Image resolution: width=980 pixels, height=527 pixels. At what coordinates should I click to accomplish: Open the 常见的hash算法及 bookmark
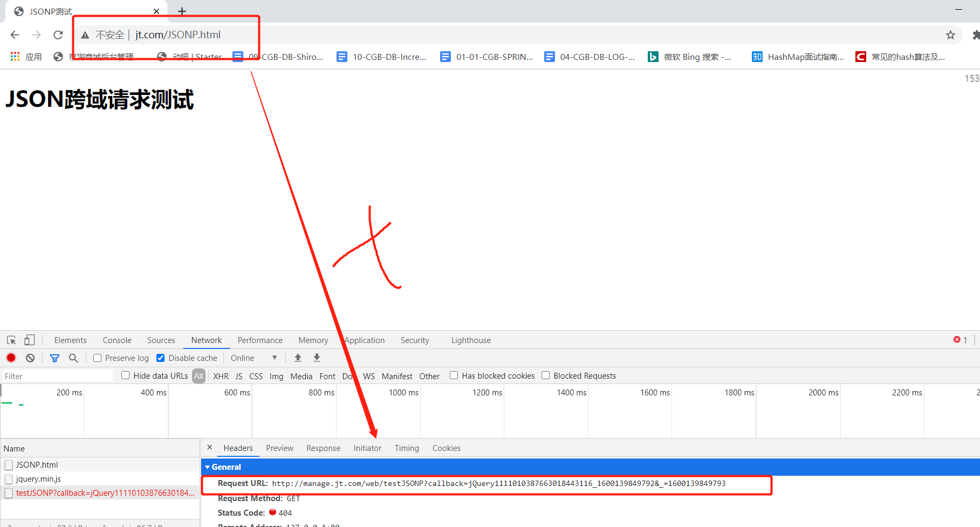pos(901,57)
